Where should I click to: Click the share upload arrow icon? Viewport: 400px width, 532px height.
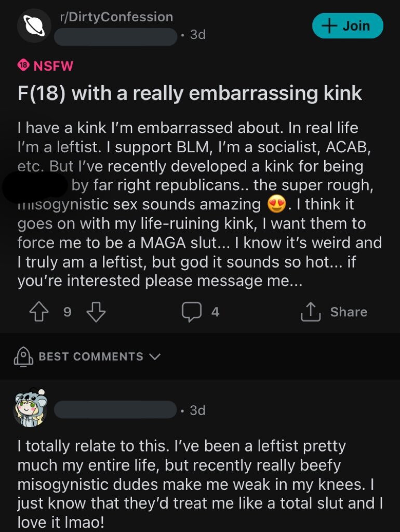click(x=310, y=312)
